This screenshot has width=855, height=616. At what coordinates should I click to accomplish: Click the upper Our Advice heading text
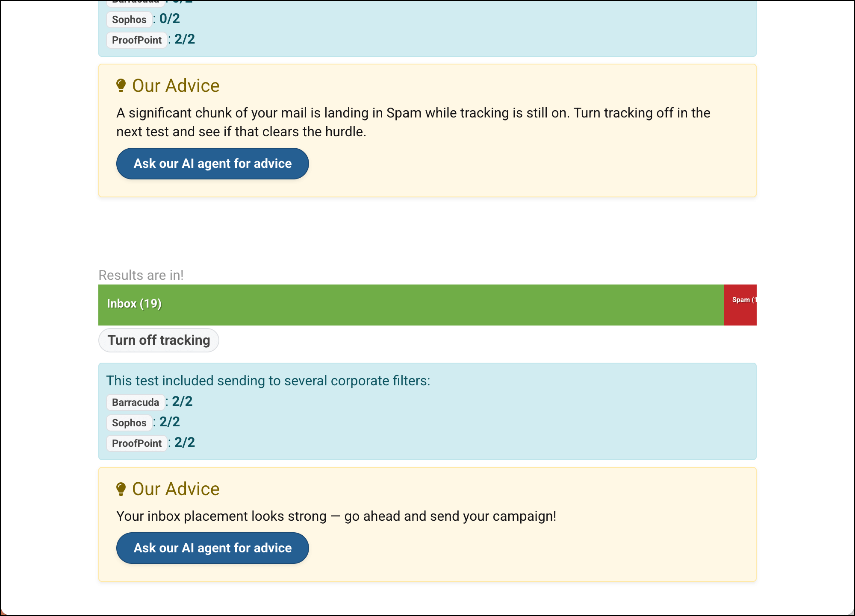pyautogui.click(x=176, y=85)
